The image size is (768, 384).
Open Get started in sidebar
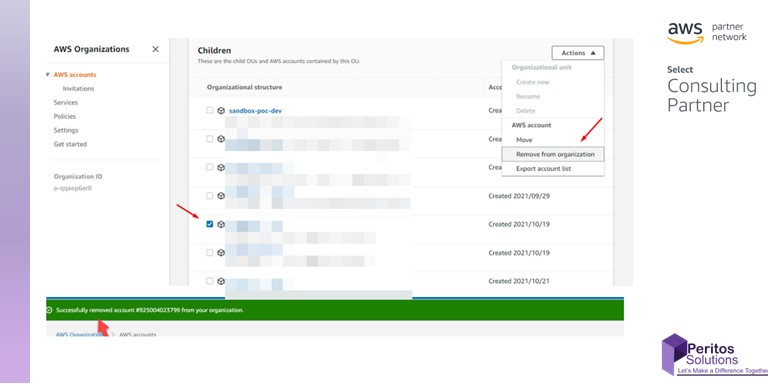[70, 144]
